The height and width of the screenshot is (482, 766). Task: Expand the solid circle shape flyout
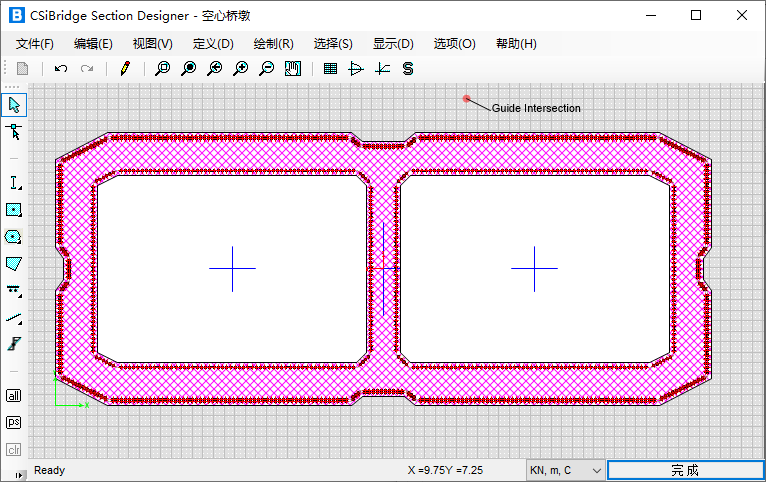[14, 237]
